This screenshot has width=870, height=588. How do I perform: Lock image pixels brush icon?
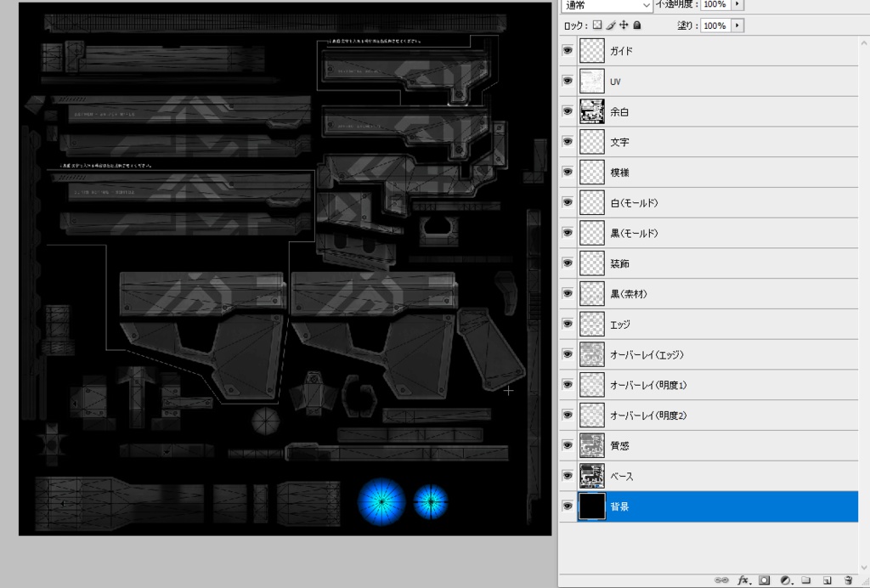click(x=611, y=25)
